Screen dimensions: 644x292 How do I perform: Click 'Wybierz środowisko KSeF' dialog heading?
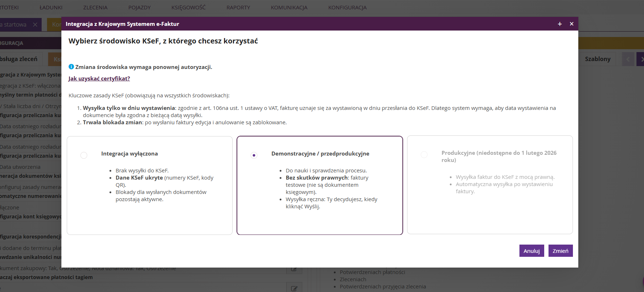[163, 41]
